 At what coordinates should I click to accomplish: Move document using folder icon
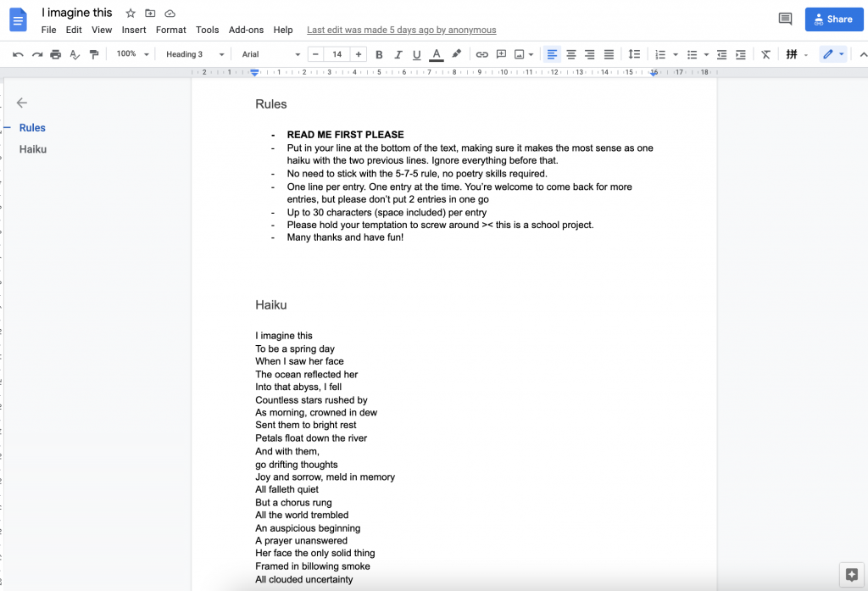tap(150, 13)
